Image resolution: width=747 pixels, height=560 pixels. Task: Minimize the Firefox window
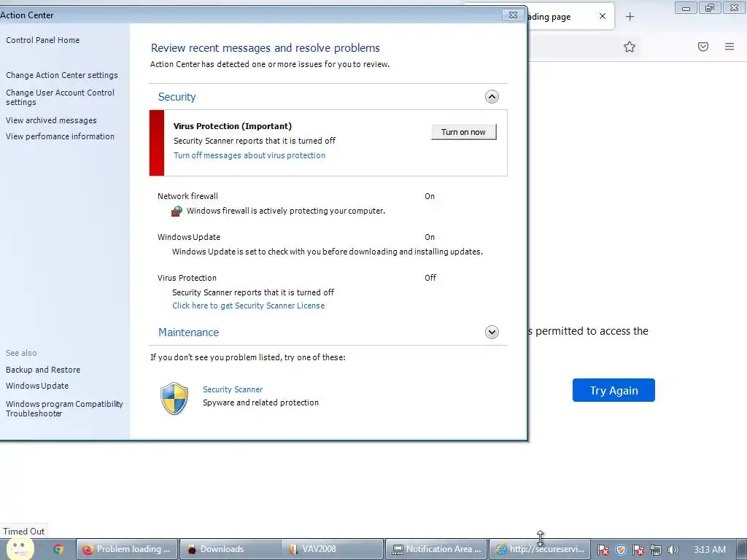point(686,8)
